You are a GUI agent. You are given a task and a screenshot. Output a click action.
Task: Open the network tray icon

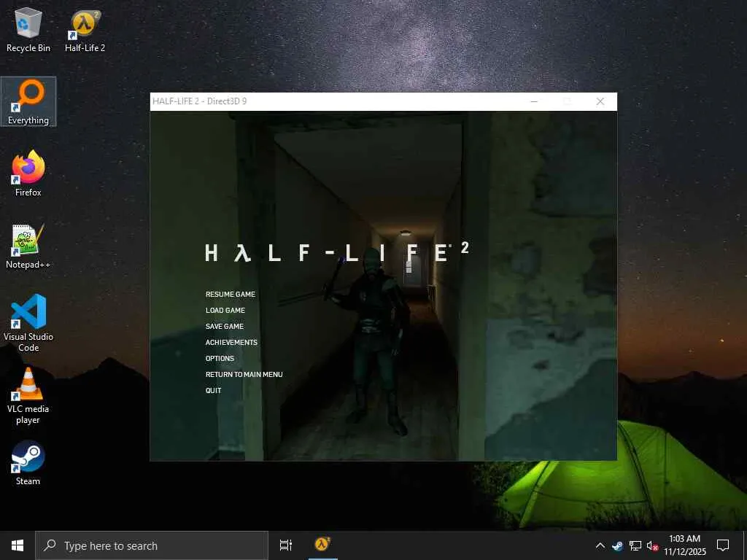click(x=635, y=545)
